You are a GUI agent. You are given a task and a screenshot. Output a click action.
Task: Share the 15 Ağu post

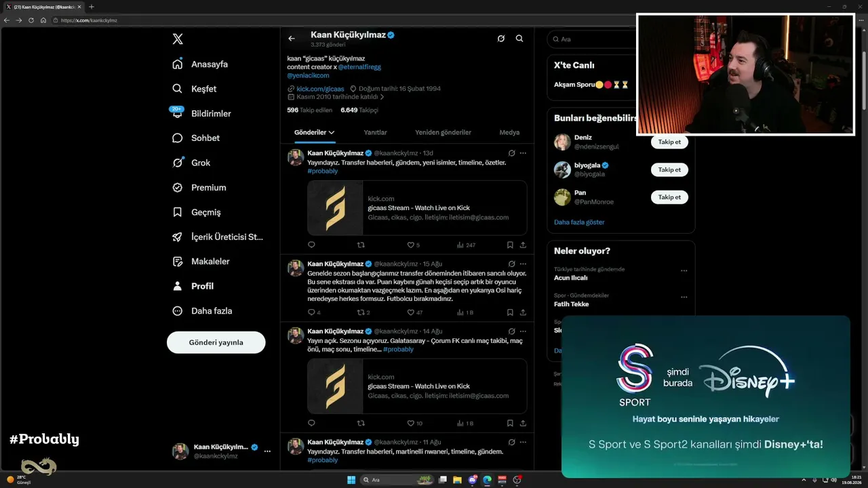click(523, 312)
